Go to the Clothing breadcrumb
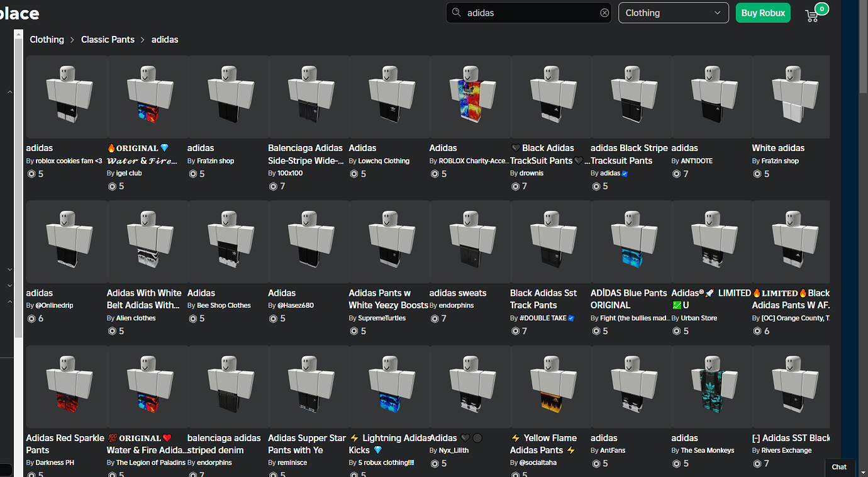This screenshot has height=477, width=868. (47, 40)
